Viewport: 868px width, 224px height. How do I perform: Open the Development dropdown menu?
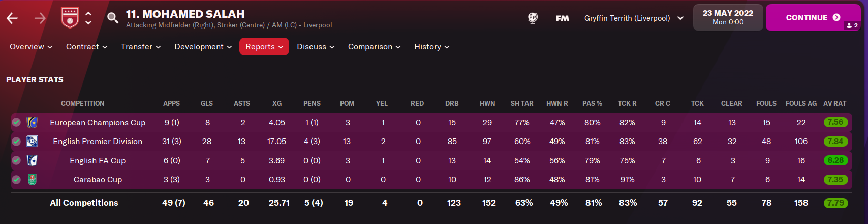tap(203, 47)
